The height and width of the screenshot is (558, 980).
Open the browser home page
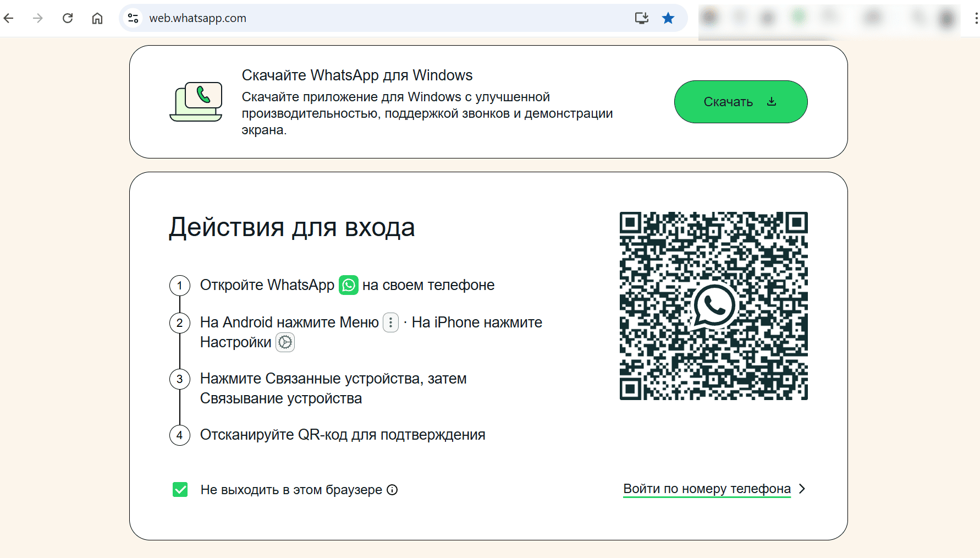[97, 18]
